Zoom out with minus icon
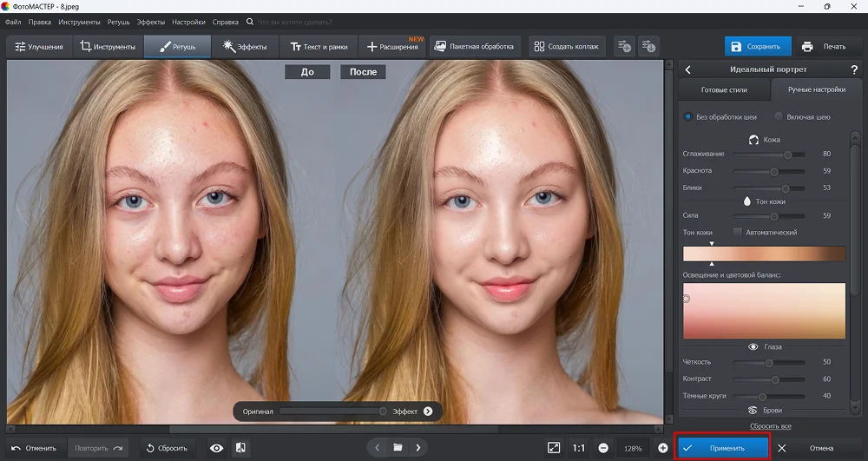The height and width of the screenshot is (461, 868). point(603,448)
